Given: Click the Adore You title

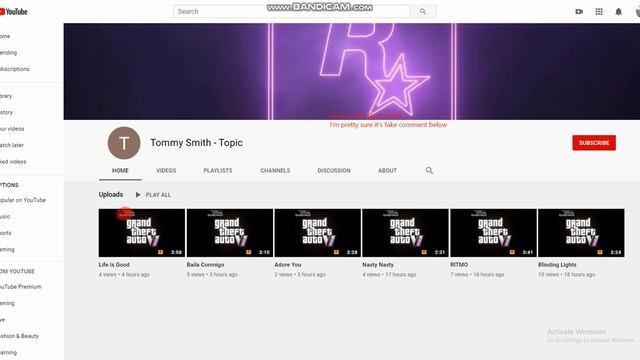Looking at the screenshot, I should (x=288, y=264).
